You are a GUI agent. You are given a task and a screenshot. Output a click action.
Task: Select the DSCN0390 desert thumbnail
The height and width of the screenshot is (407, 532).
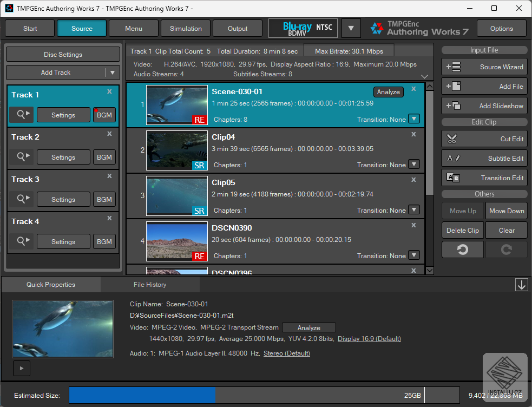pos(177,241)
